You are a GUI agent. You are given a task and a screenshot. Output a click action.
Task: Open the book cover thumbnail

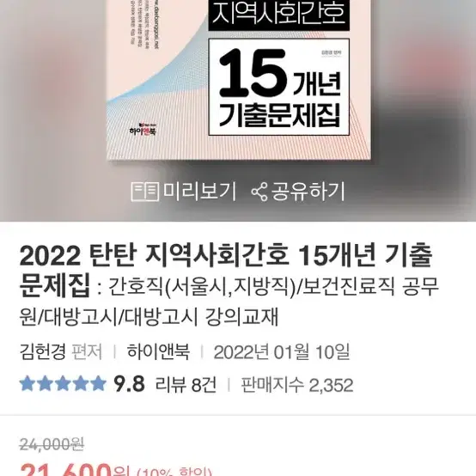coord(239,80)
